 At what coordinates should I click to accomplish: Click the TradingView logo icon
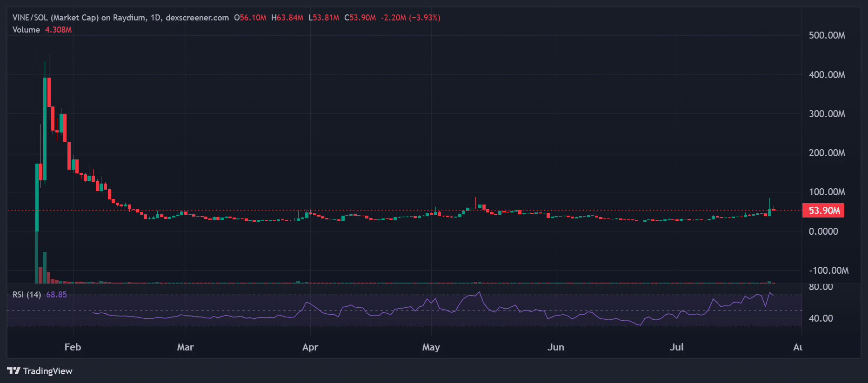click(13, 370)
